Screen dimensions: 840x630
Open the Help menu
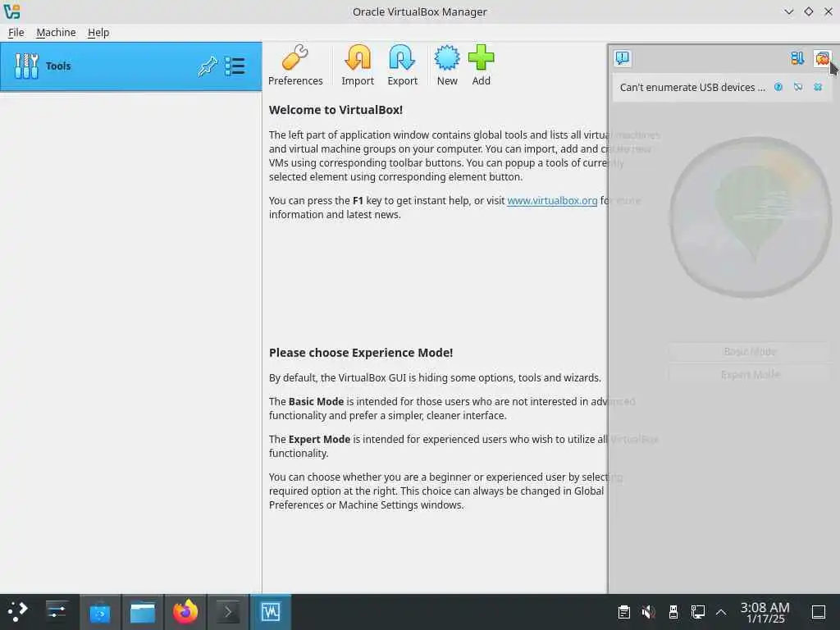point(98,33)
